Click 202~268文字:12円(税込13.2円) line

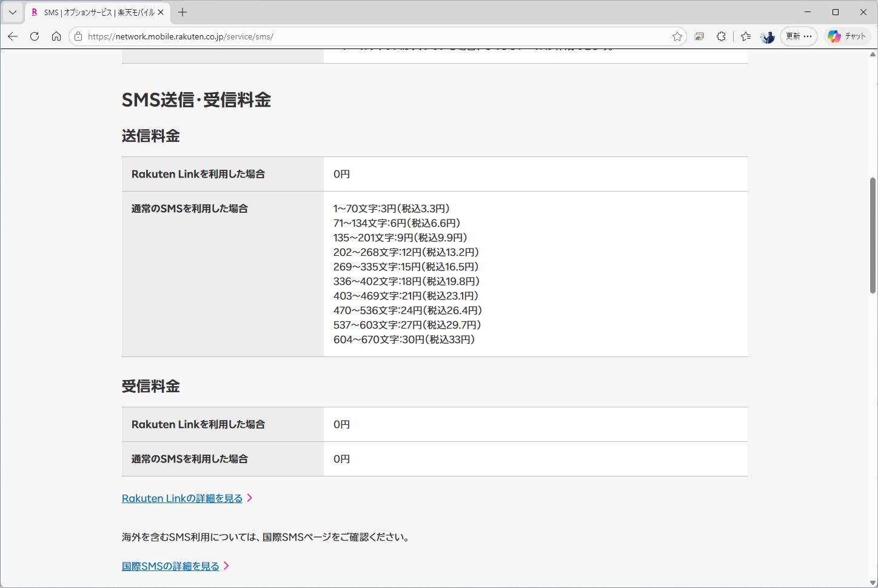[406, 252]
